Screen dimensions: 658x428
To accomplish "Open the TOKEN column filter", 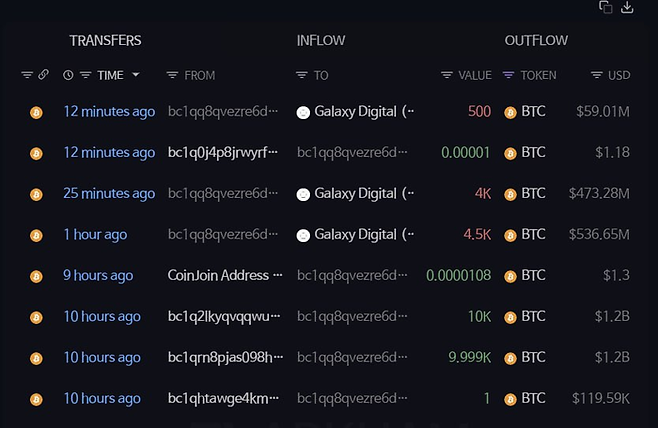I will tap(509, 75).
